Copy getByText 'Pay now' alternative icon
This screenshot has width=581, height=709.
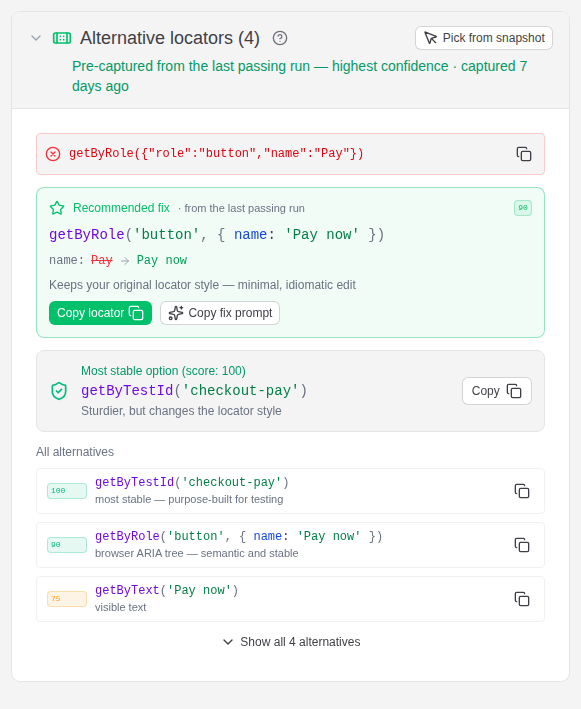(x=522, y=599)
